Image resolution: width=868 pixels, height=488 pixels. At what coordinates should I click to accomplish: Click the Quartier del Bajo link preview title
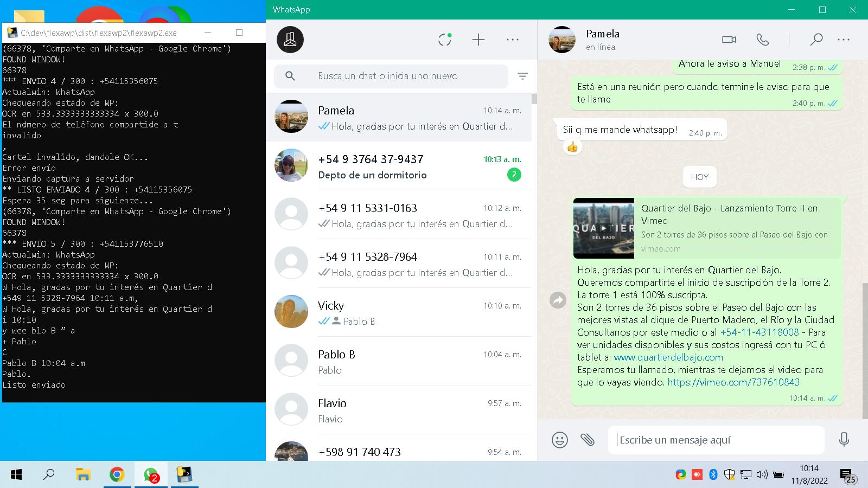tap(729, 214)
